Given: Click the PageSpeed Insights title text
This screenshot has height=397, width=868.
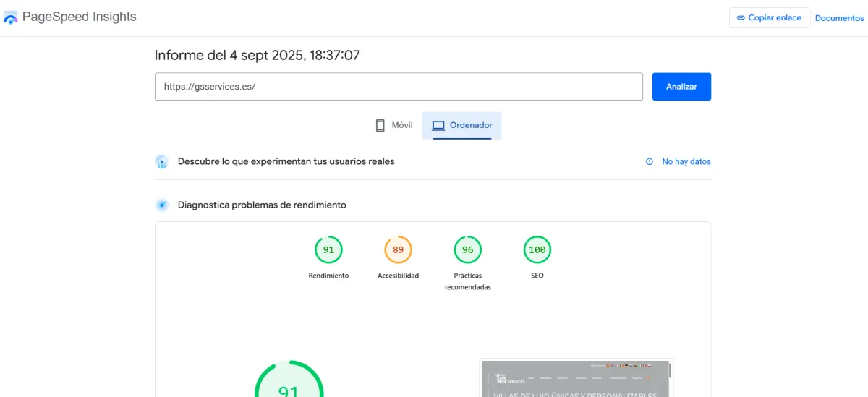Looking at the screenshot, I should (x=80, y=17).
